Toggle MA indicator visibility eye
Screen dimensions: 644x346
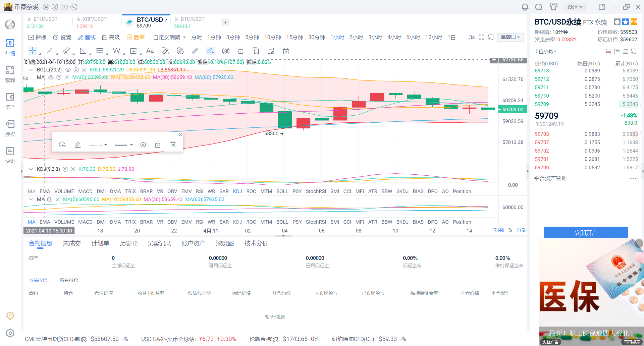(x=51, y=77)
